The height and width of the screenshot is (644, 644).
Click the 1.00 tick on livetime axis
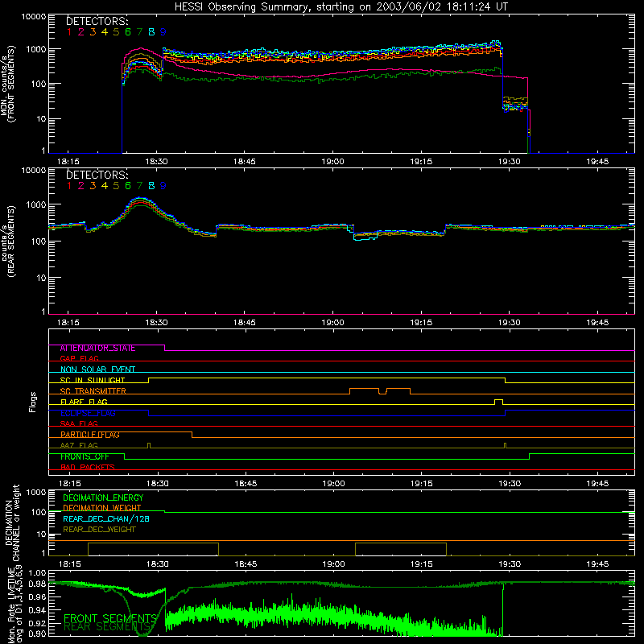click(38, 573)
